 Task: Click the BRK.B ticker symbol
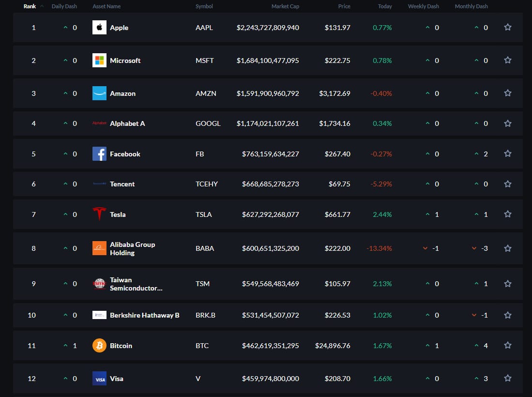(x=206, y=315)
